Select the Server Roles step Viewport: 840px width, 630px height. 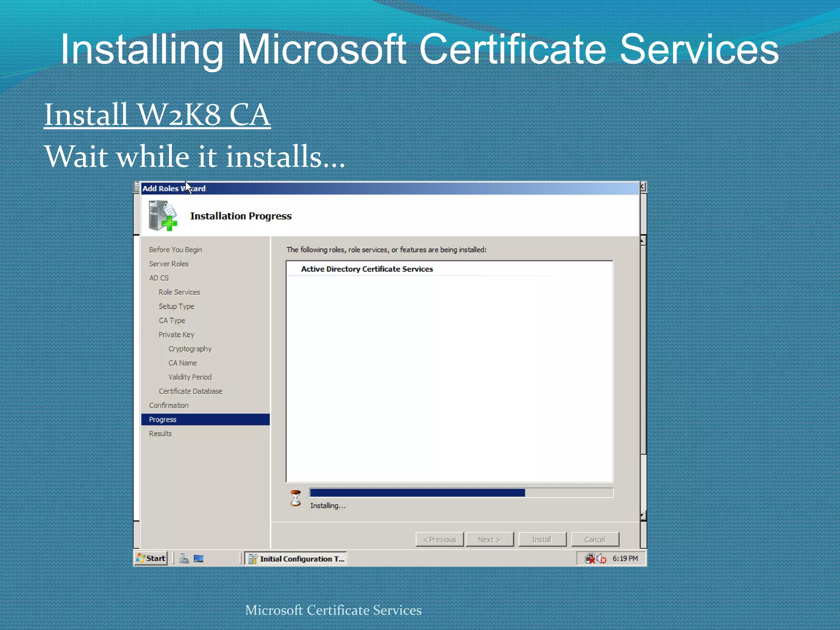point(169,264)
